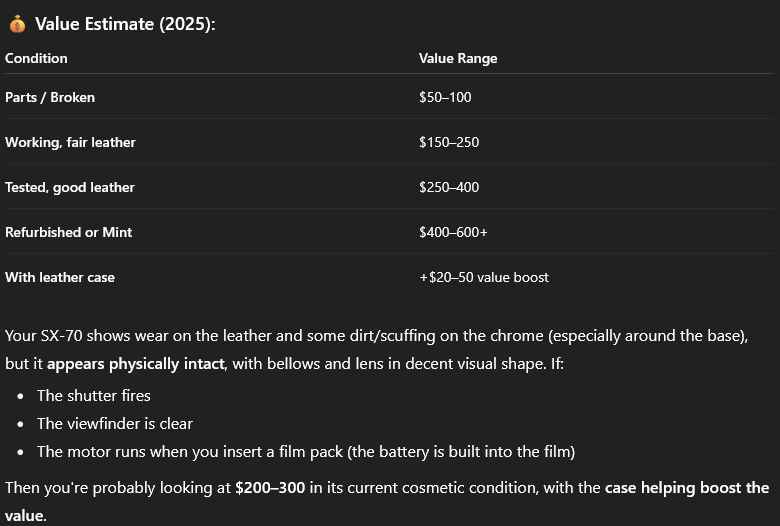Click the $150–250 value cell
Screen dimensions: 780x526
tap(449, 142)
